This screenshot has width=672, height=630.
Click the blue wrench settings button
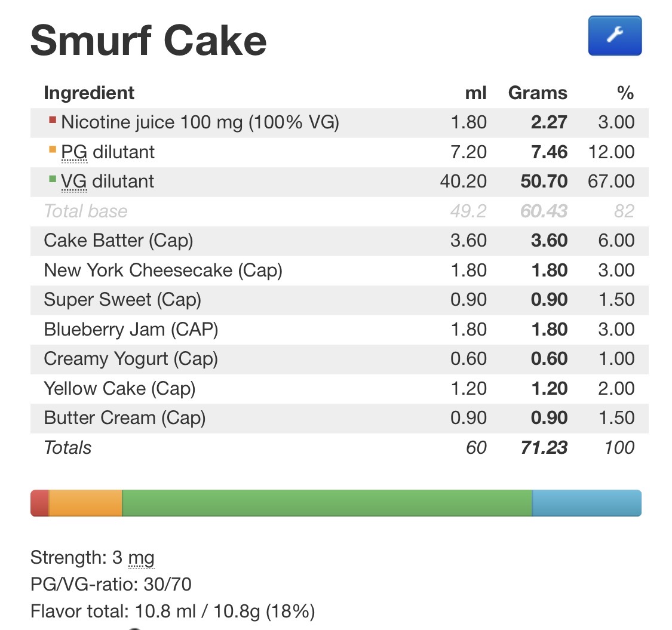tap(615, 36)
